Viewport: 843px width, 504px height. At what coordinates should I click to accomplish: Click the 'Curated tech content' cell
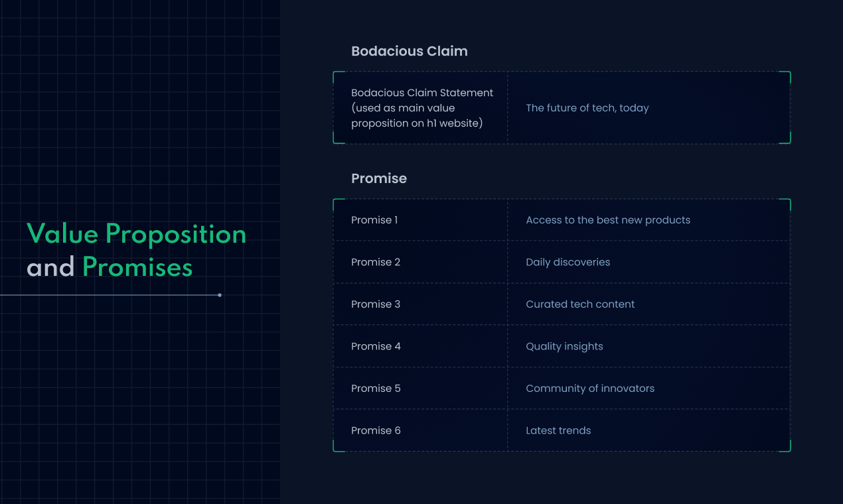[649, 304]
